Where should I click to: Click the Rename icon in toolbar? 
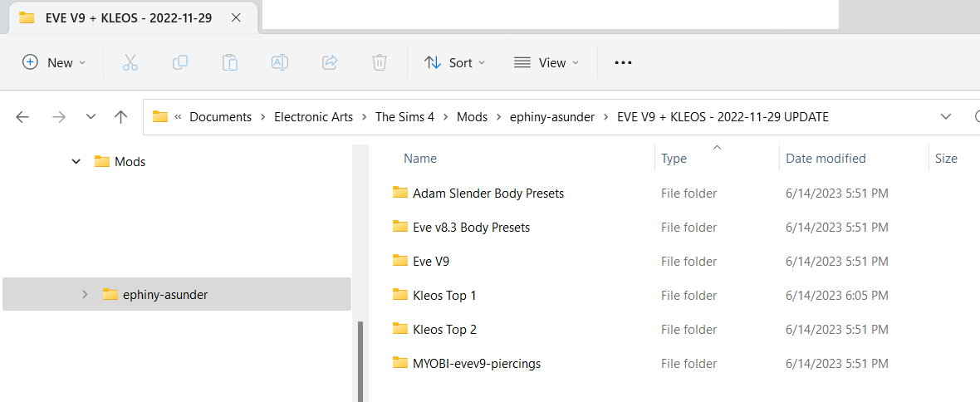coord(279,62)
